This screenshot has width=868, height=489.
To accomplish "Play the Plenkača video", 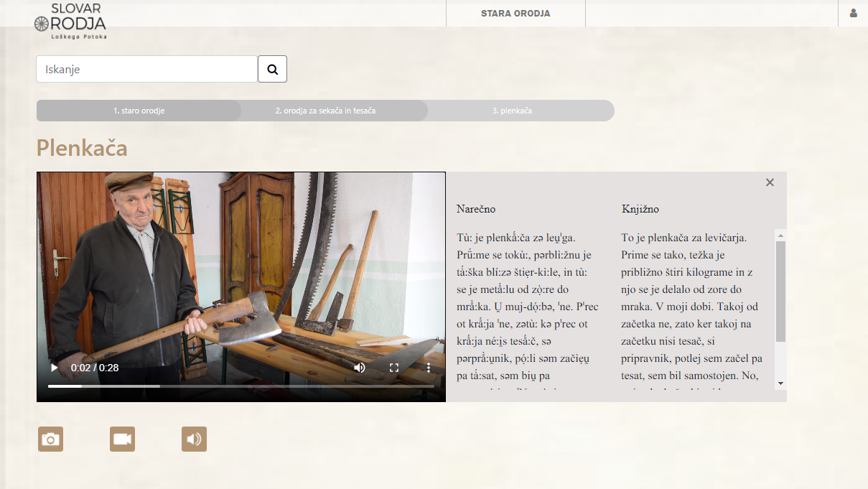I will [55, 368].
